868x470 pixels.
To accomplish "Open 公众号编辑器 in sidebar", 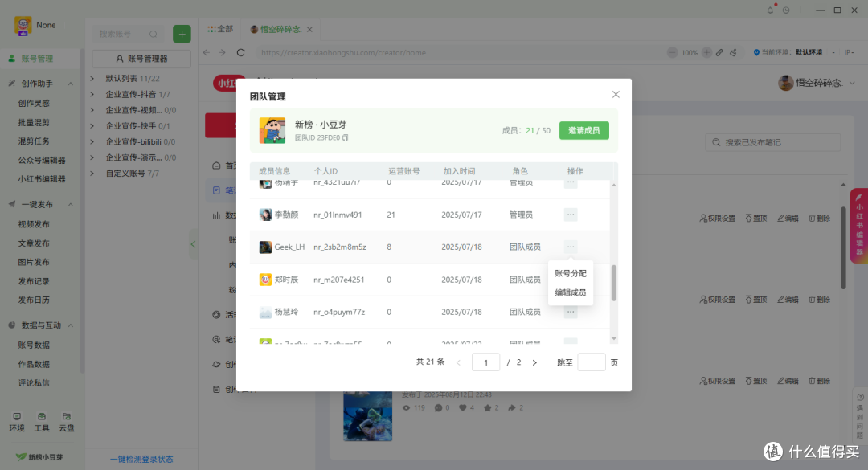I will pyautogui.click(x=42, y=160).
